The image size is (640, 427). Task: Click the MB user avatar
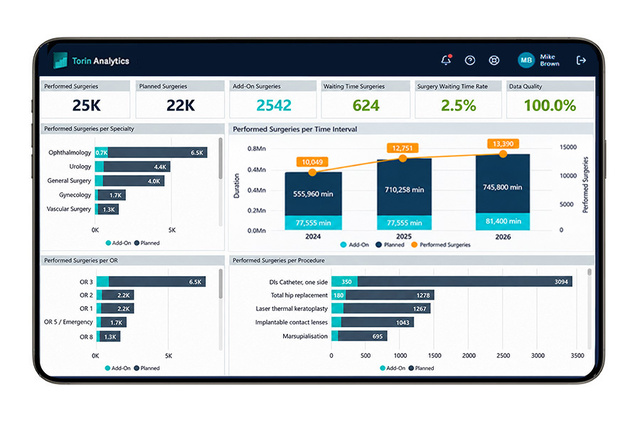coord(526,60)
